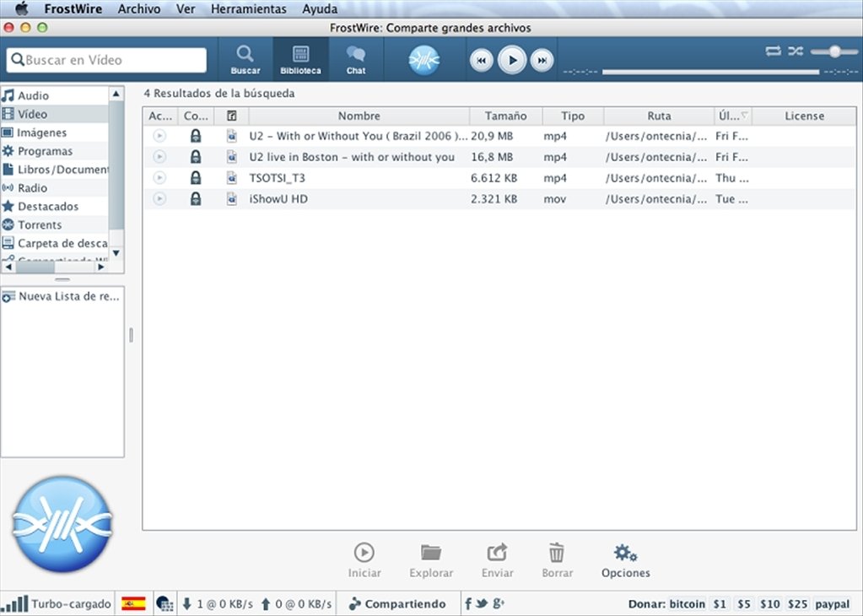The height and width of the screenshot is (616, 863).
Task: Switch to the Biblioteca tab
Action: [300, 59]
